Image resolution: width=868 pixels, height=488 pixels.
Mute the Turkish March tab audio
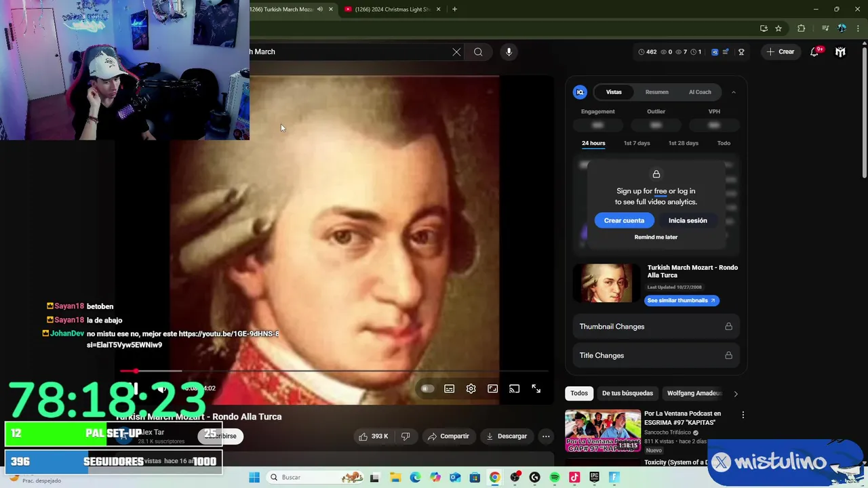(319, 9)
